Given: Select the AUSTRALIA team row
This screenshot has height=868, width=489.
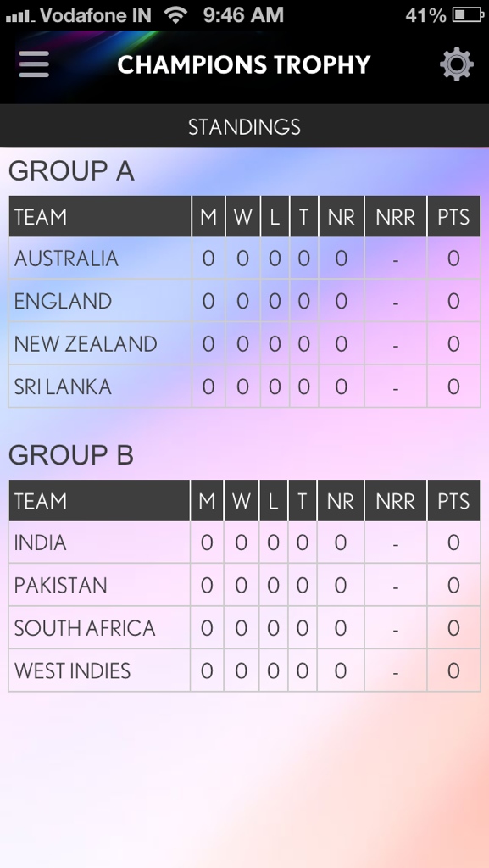Looking at the screenshot, I should pyautogui.click(x=244, y=259).
